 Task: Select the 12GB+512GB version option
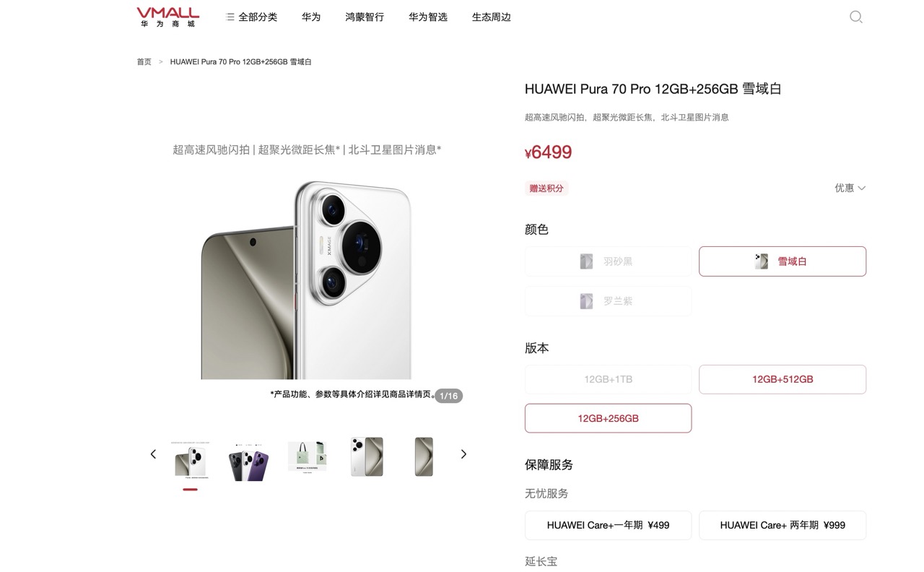[783, 379]
